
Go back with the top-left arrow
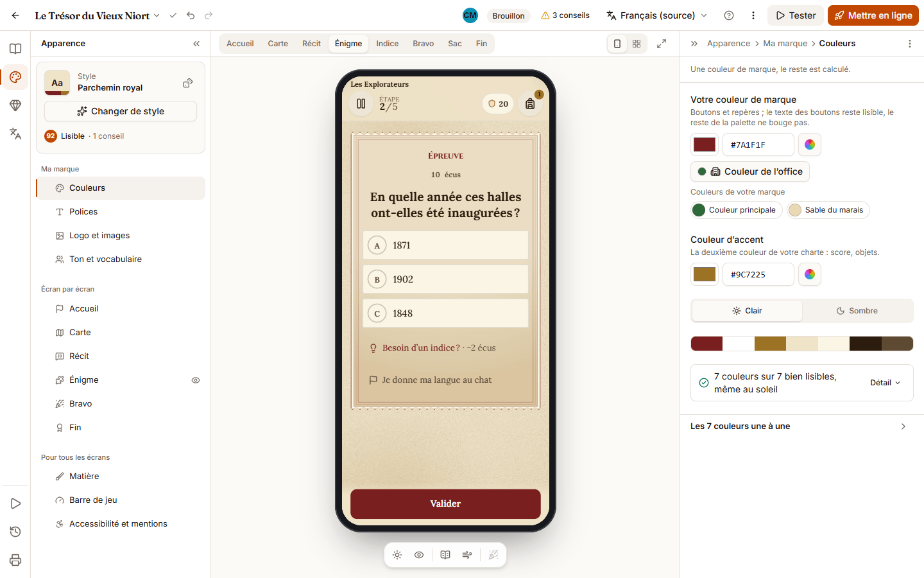click(15, 15)
